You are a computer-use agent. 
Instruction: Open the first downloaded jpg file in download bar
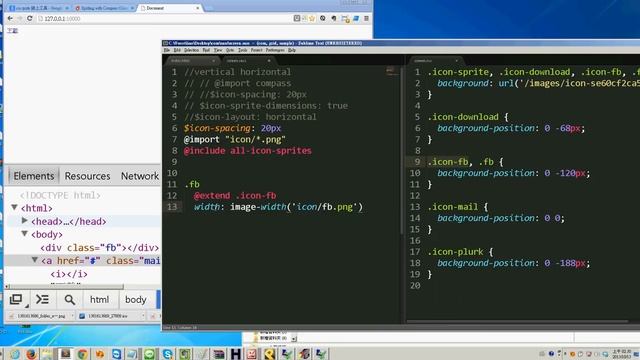pyautogui.click(x=40, y=316)
